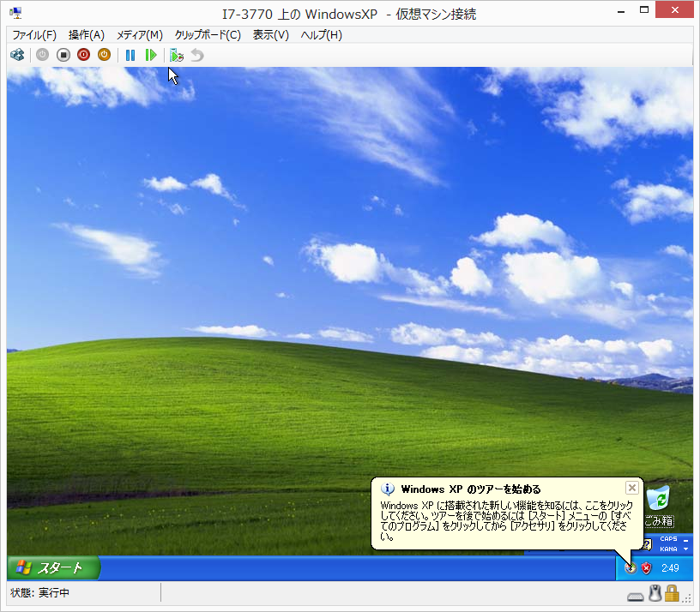Click the green Reset VM icon
Screen dimensions: 700x612
click(x=151, y=56)
